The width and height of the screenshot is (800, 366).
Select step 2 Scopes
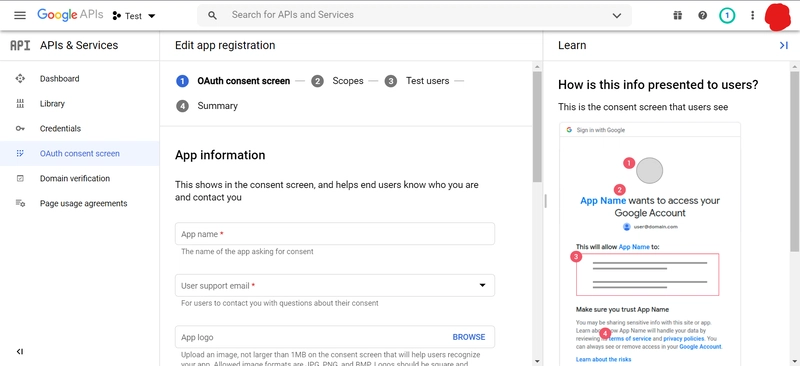pyautogui.click(x=337, y=81)
